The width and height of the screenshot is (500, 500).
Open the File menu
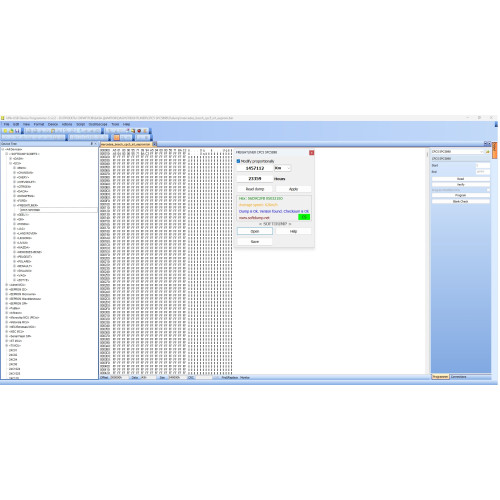point(6,124)
